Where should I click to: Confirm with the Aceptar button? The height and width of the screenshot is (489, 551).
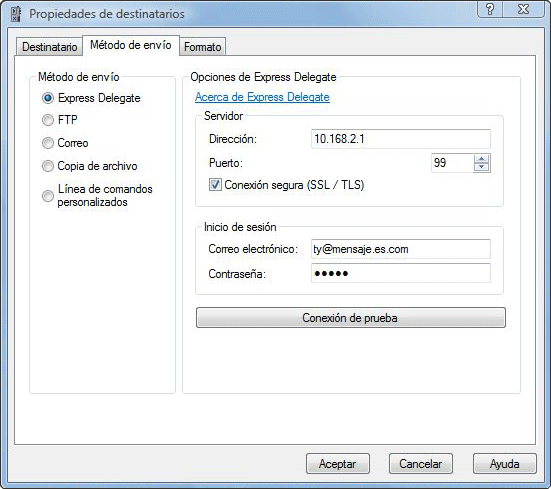pos(338,464)
